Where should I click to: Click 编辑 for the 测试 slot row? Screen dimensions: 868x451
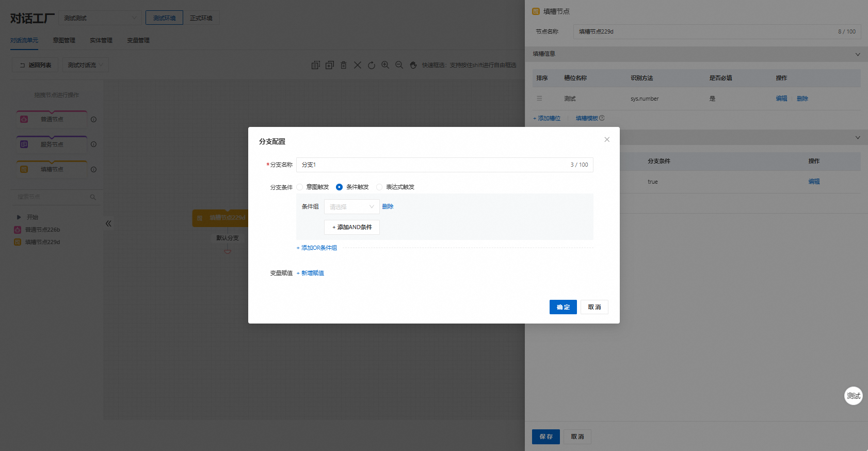coord(781,99)
